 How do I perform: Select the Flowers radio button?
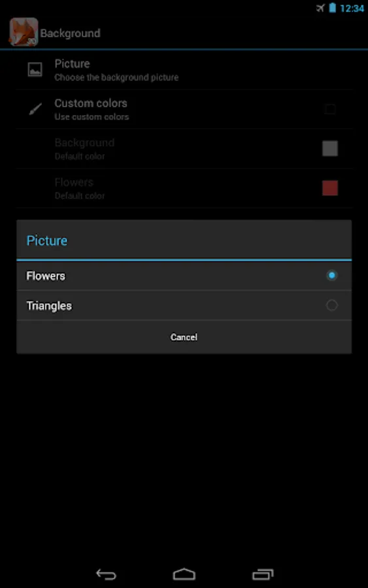coord(331,276)
